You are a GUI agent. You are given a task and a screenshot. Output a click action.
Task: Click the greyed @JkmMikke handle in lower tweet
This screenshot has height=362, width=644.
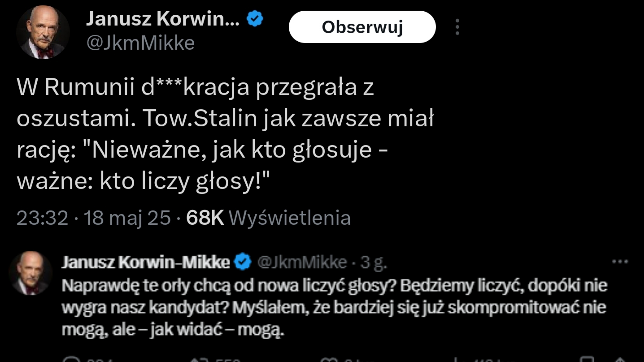[x=302, y=262]
